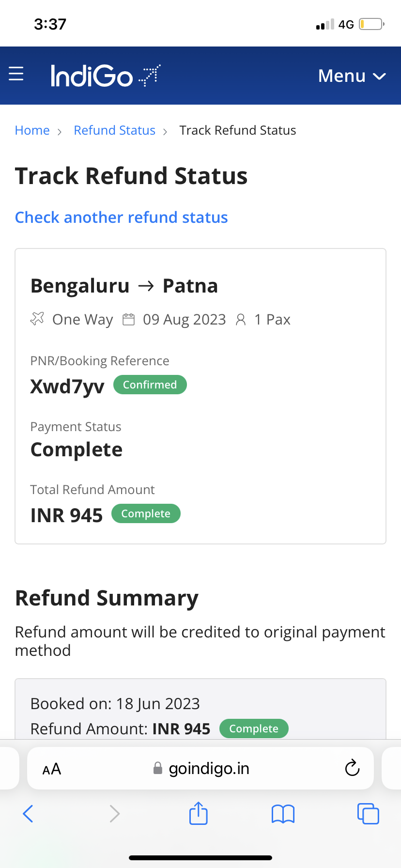Tap Complete badge in Refund Summary
Viewport: 401px width, 868px height.
[x=254, y=729]
